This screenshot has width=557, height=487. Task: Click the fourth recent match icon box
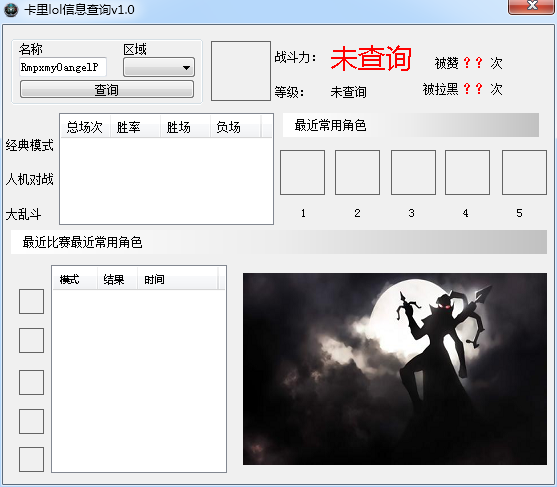(x=31, y=421)
